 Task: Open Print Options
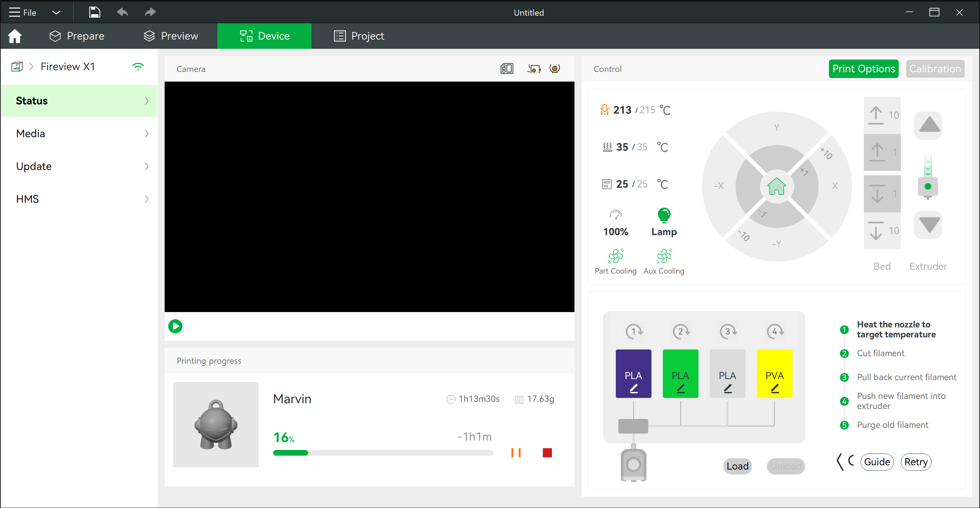863,69
